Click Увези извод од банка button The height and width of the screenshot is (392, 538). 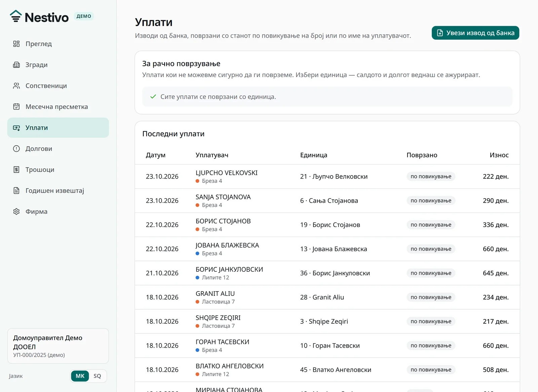pos(475,33)
